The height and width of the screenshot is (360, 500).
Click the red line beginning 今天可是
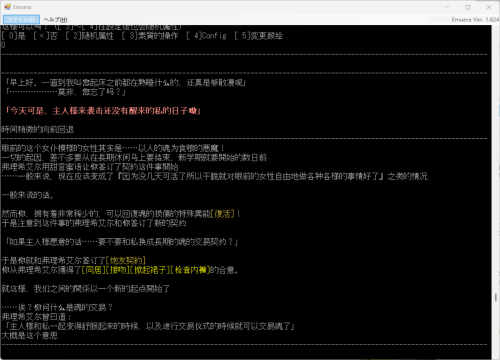pos(103,111)
